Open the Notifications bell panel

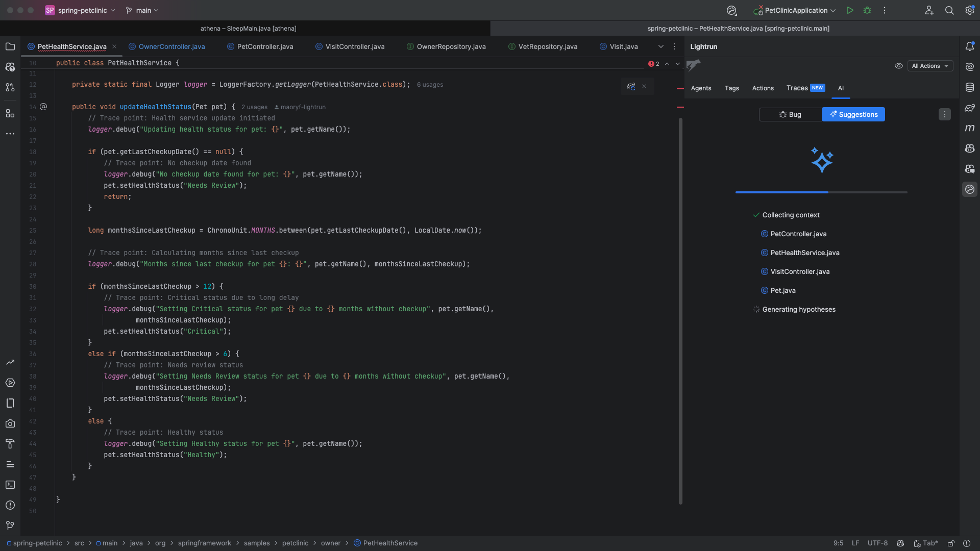pos(970,46)
